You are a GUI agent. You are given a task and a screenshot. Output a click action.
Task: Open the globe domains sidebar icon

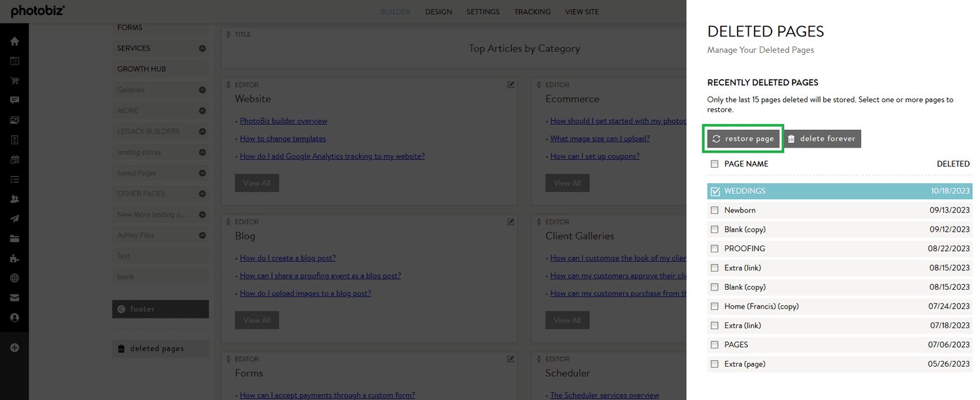[14, 278]
